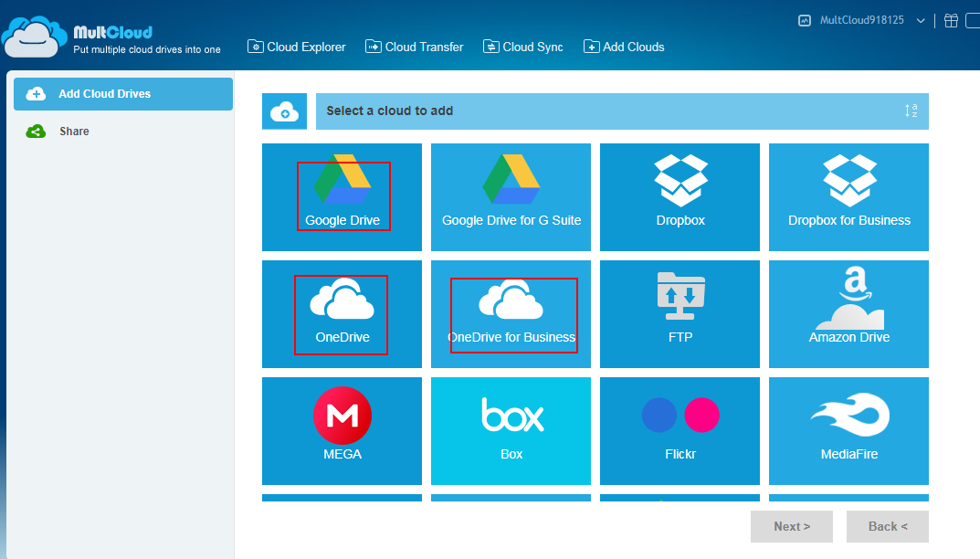Open the account activity icon
The width and height of the screenshot is (980, 559).
(805, 21)
